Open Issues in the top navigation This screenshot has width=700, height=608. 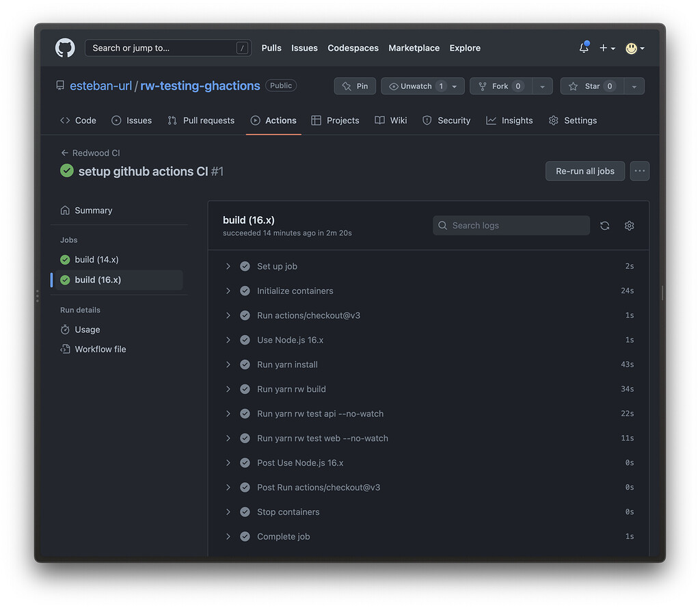pyautogui.click(x=304, y=48)
